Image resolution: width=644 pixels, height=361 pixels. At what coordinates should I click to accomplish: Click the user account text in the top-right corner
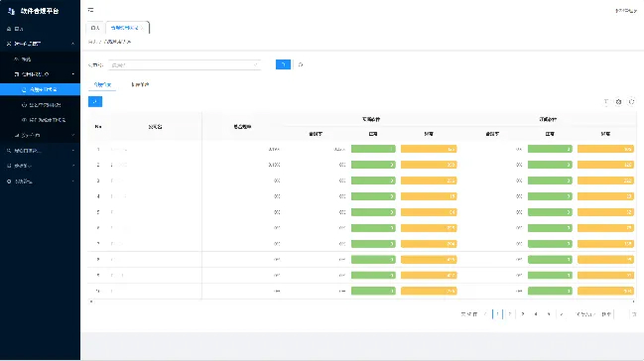[x=625, y=11]
